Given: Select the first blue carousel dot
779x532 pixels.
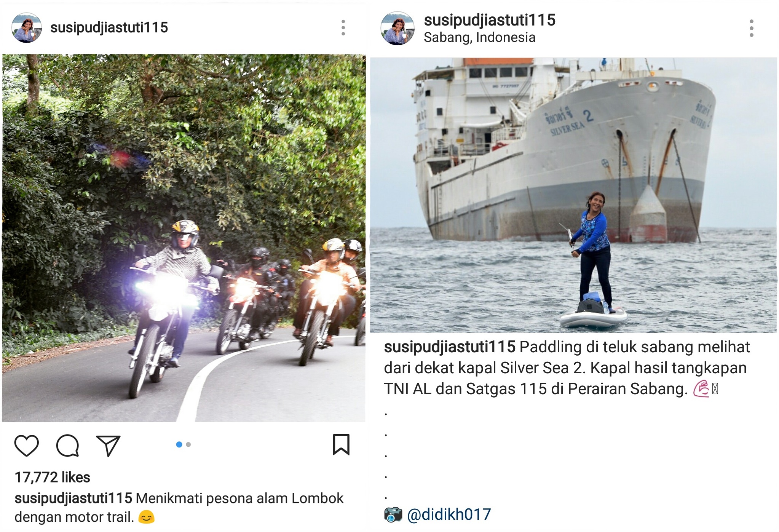Looking at the screenshot, I should click(x=179, y=444).
